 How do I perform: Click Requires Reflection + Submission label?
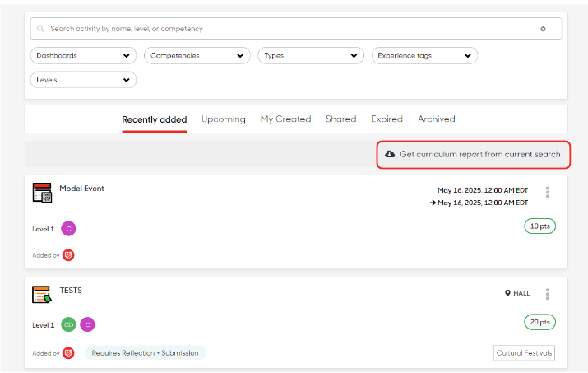tap(145, 352)
